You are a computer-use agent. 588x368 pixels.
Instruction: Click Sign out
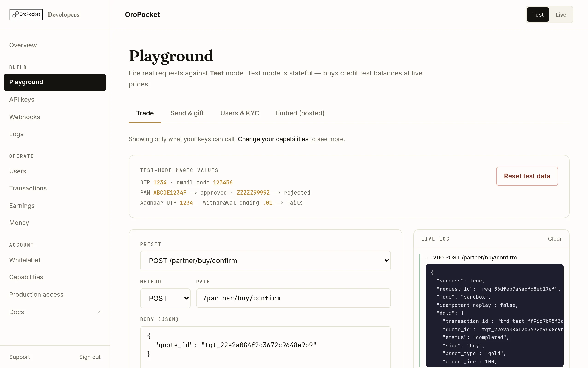click(x=90, y=357)
